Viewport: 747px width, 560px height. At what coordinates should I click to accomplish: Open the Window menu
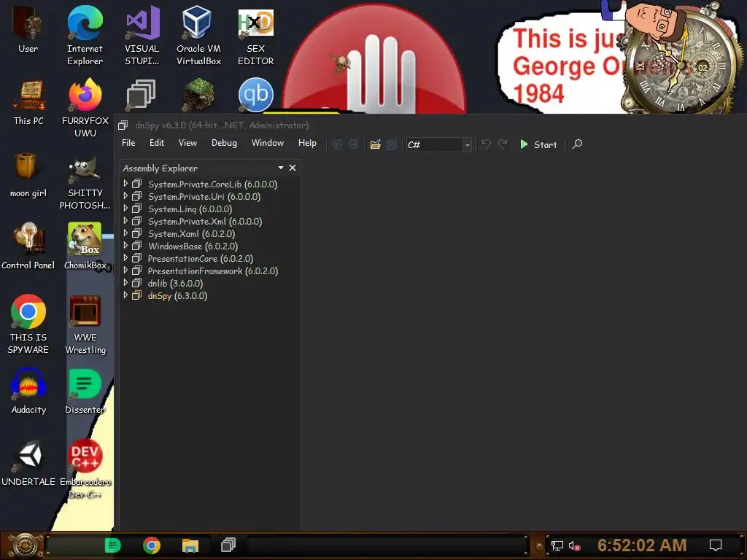[x=268, y=143]
